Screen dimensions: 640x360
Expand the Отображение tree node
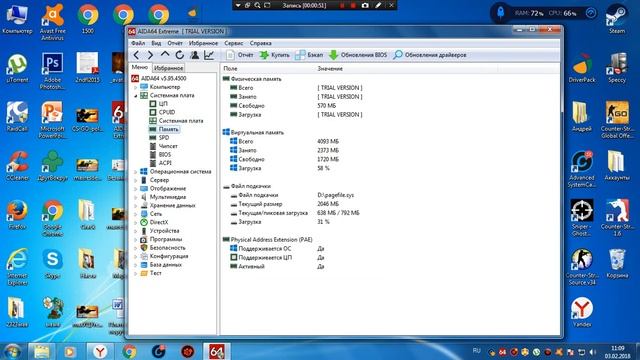136,189
